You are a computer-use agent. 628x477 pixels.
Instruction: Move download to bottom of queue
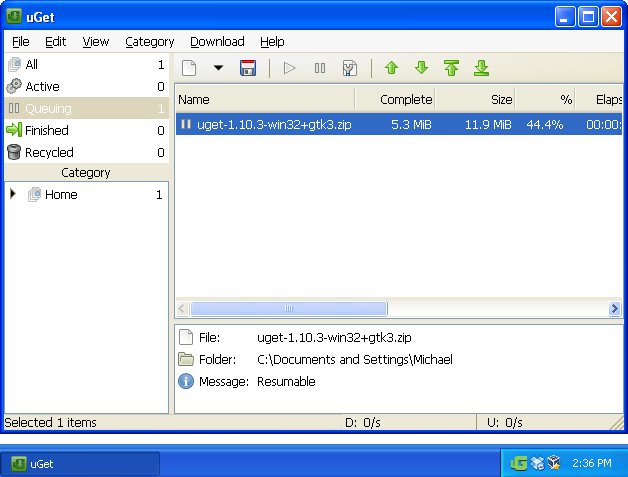tap(481, 68)
